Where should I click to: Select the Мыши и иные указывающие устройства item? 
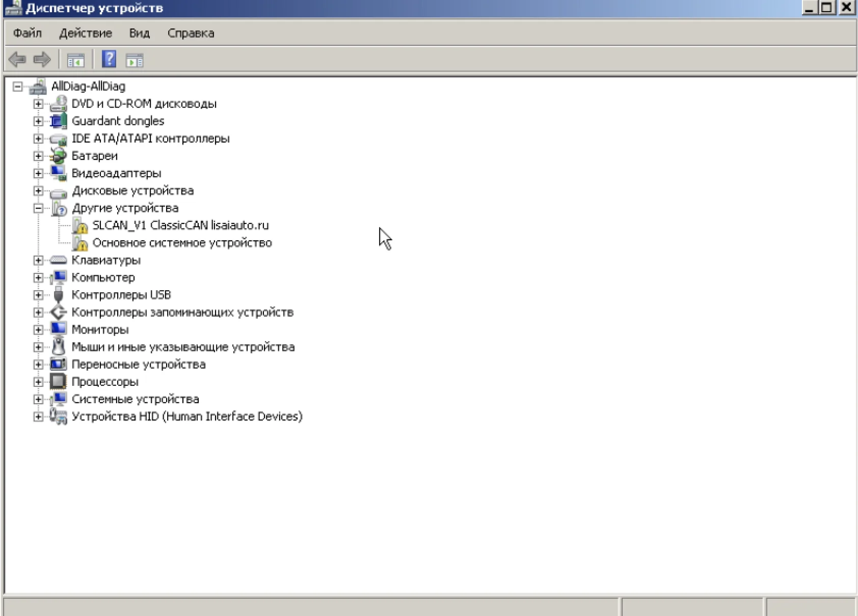(x=183, y=347)
